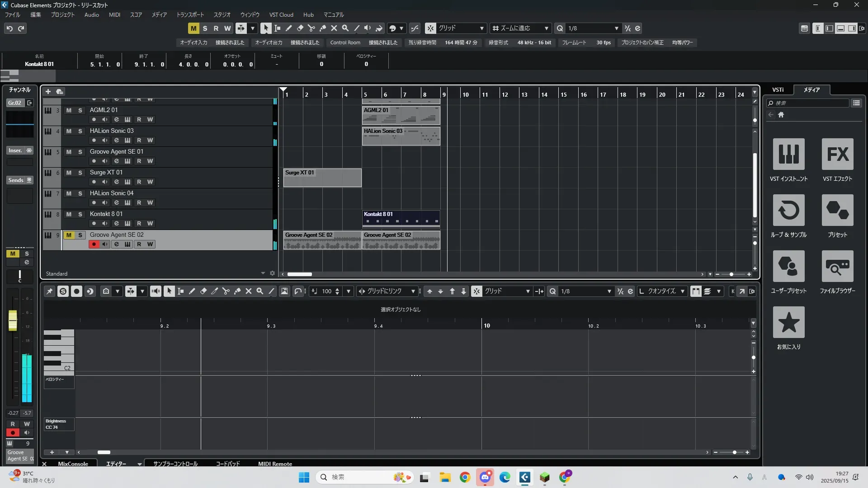868x488 pixels.
Task: Toggle record enable on Groove Agent SE 02
Action: 94,244
